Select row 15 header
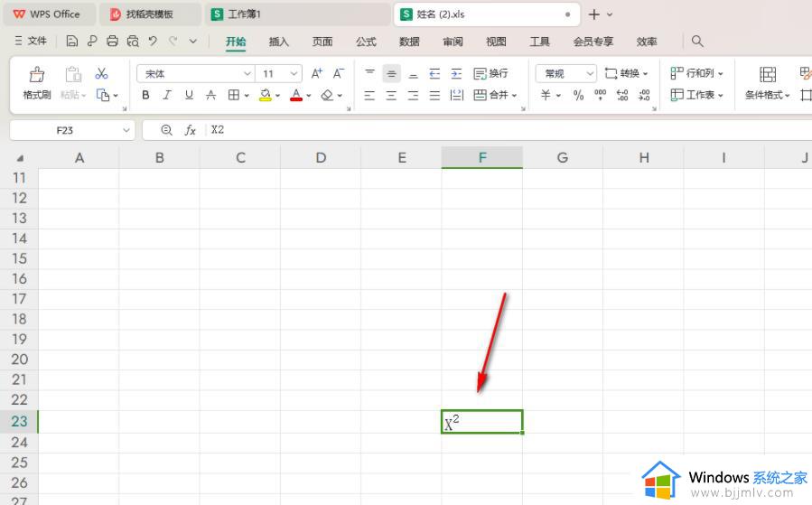The image size is (812, 505). click(x=19, y=258)
